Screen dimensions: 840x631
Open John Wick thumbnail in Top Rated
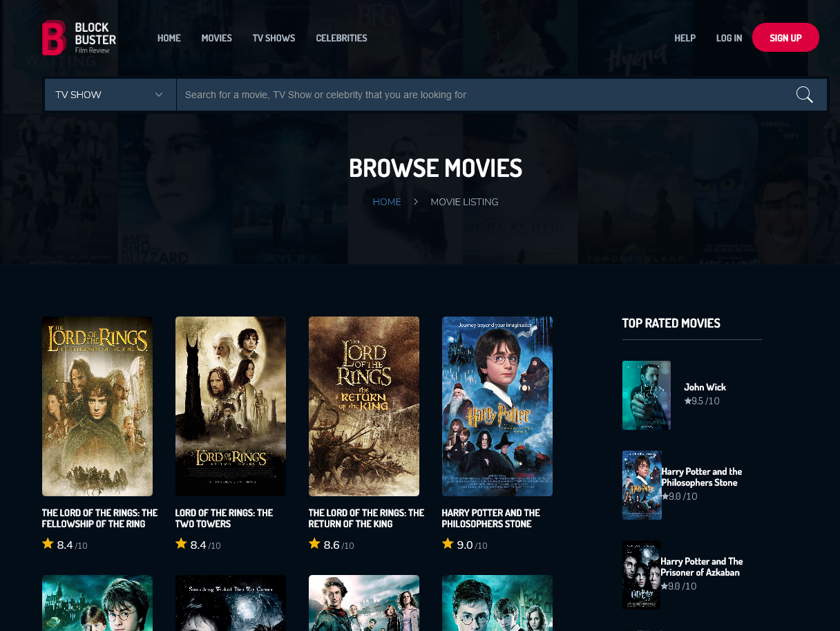point(647,395)
